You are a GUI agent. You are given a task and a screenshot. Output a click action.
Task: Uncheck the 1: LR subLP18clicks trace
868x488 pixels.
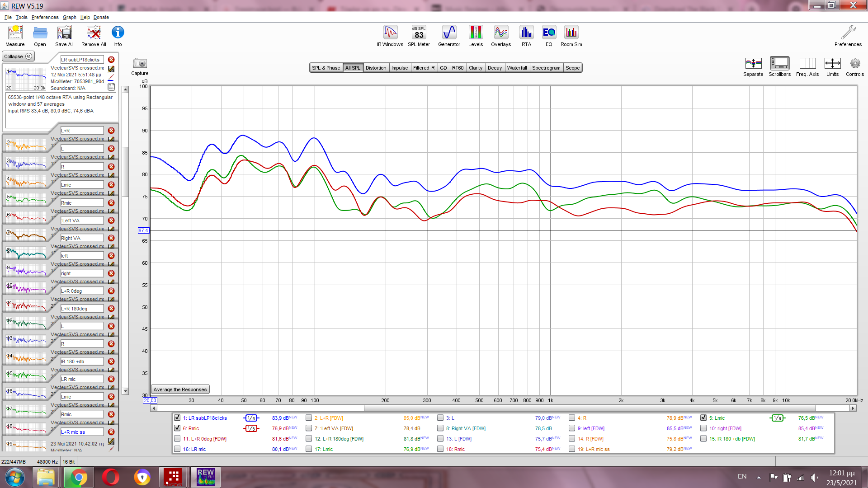178,418
